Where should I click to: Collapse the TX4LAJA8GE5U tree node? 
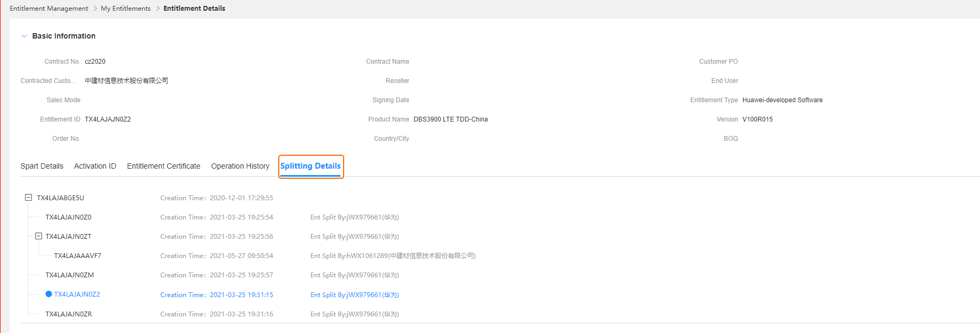pyautogui.click(x=28, y=198)
